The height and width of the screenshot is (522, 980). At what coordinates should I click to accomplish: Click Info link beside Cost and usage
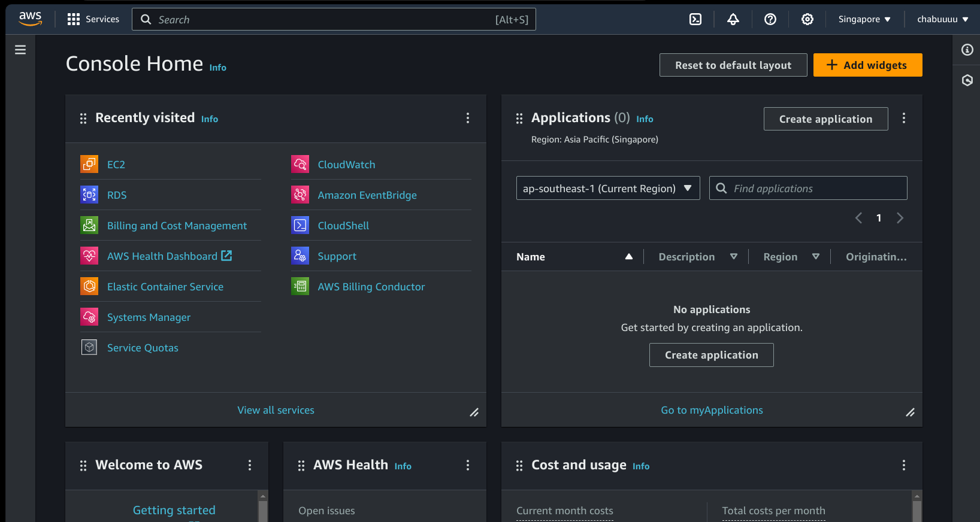click(641, 466)
